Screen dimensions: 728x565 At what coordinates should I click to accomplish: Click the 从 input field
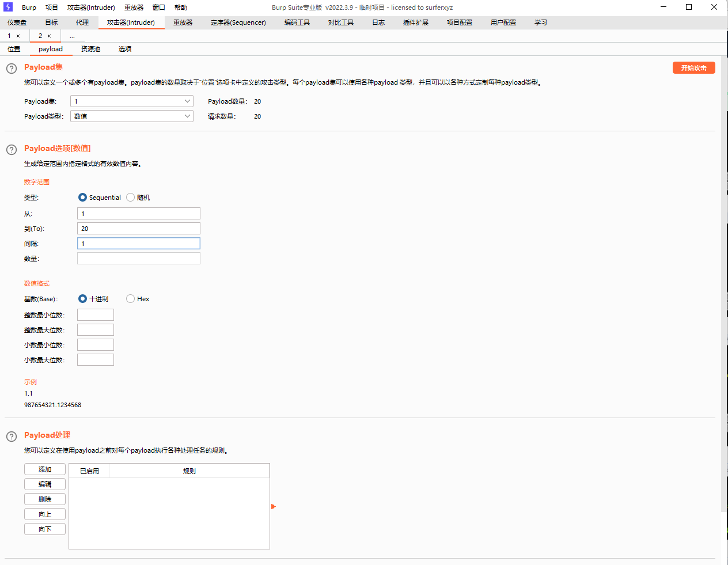139,214
